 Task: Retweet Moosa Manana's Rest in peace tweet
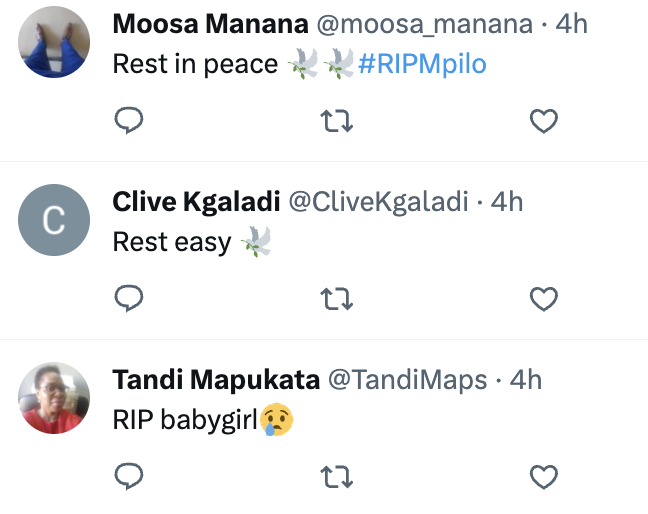point(337,121)
